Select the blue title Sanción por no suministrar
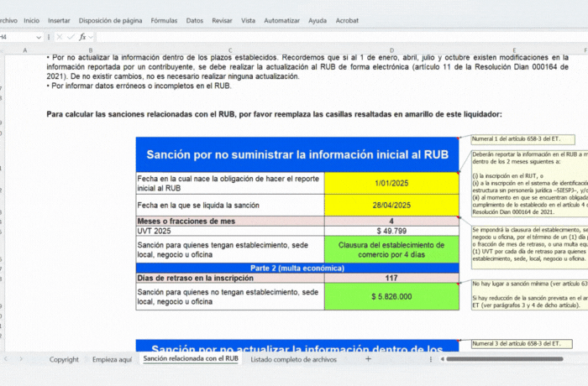 (297, 154)
